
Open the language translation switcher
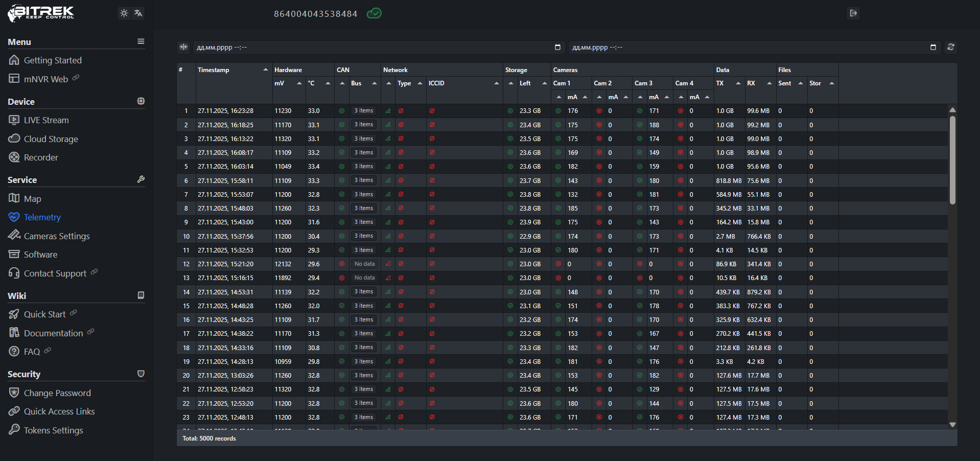(x=138, y=13)
